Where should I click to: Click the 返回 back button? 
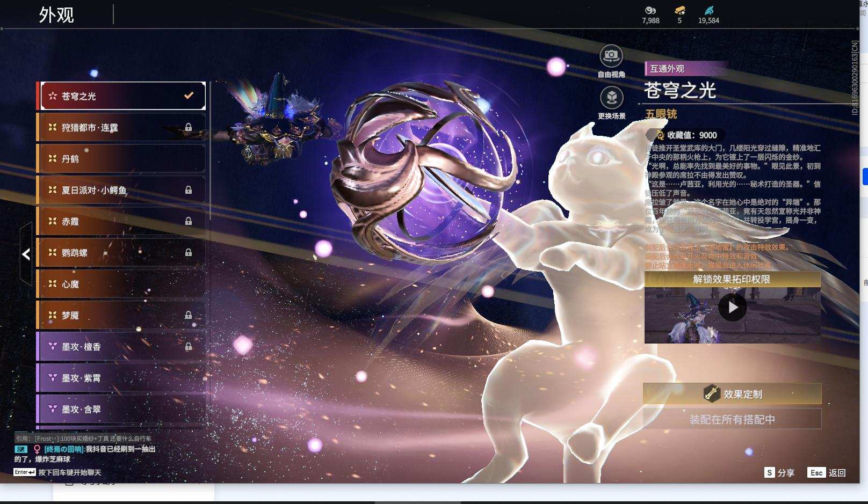[827, 472]
